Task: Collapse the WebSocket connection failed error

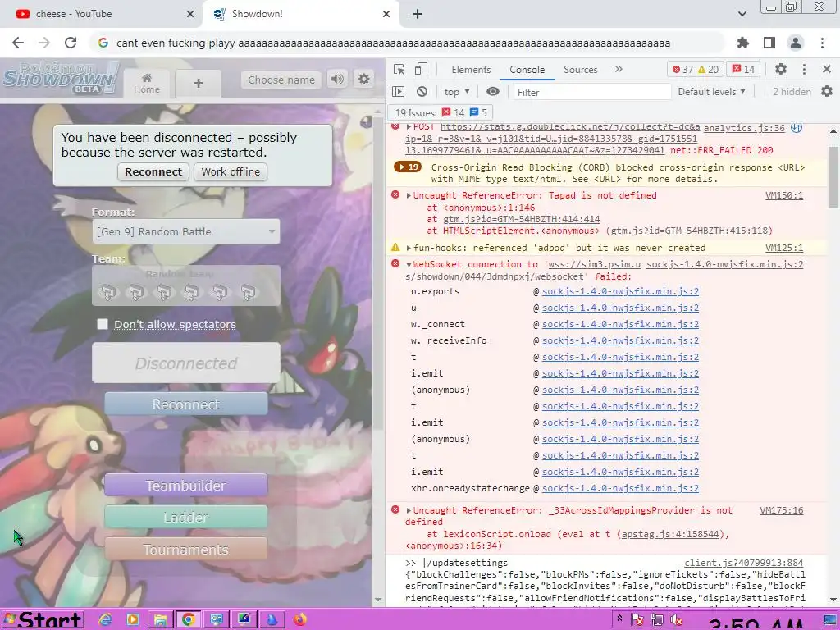Action: point(409,265)
